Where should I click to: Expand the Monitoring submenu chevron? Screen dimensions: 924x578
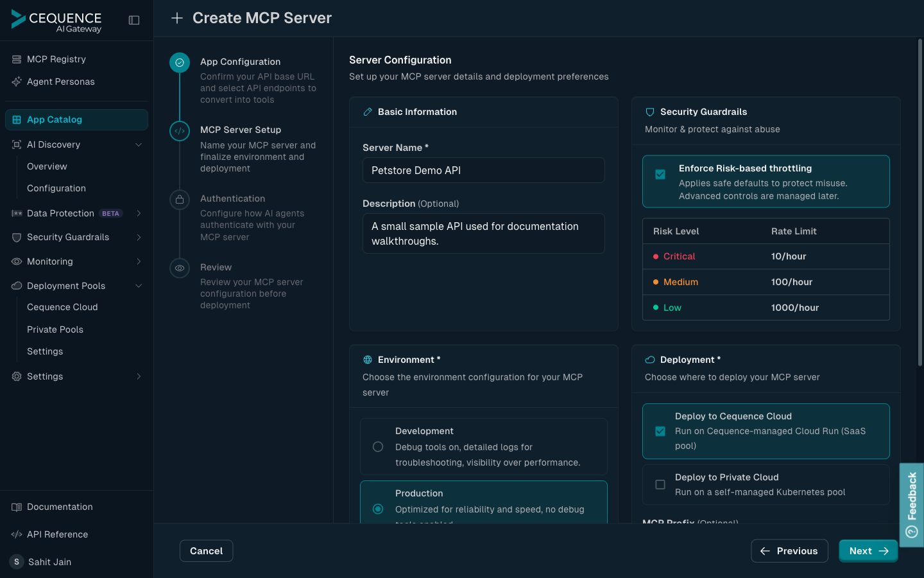(x=139, y=261)
